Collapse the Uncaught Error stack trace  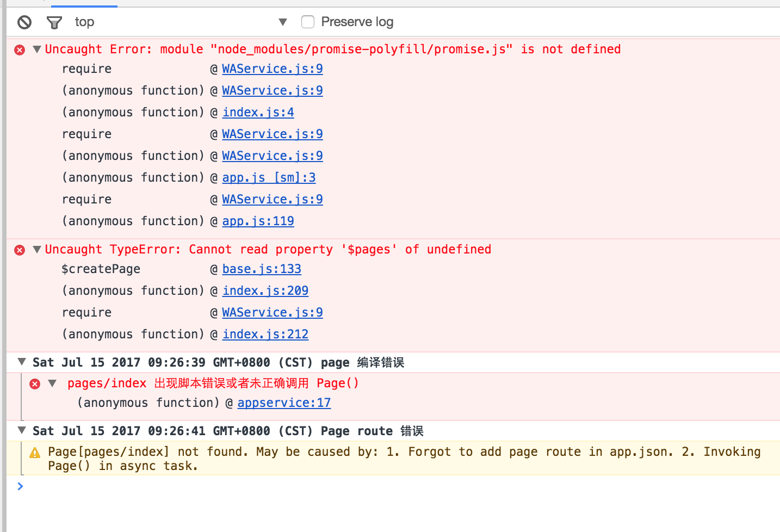tap(36, 49)
